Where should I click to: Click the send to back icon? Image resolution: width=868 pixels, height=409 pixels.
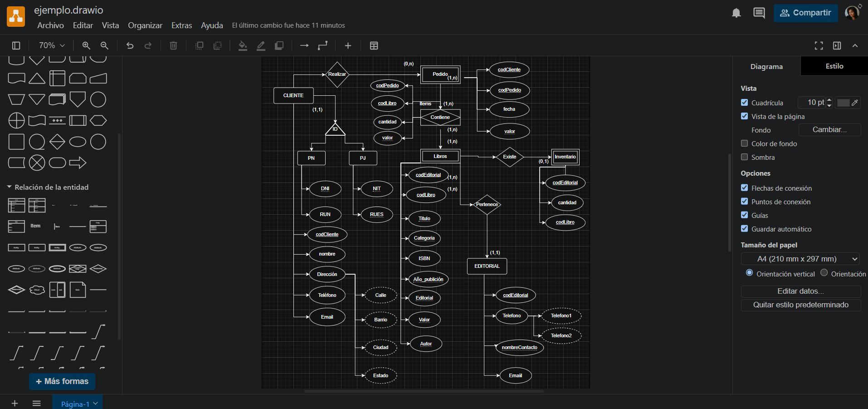tap(217, 45)
